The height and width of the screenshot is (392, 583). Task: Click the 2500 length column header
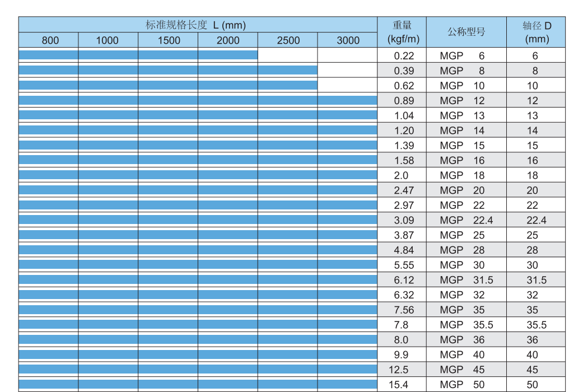(x=288, y=40)
